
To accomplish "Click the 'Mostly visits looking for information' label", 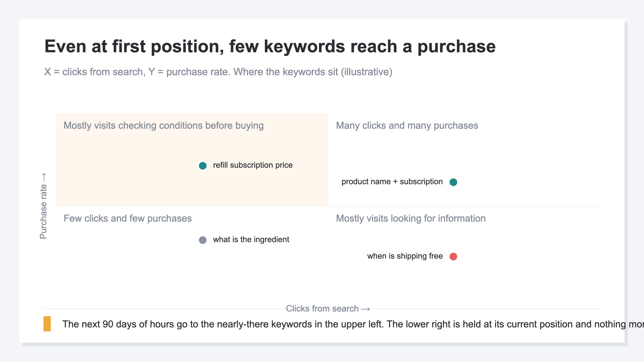I will 411,218.
